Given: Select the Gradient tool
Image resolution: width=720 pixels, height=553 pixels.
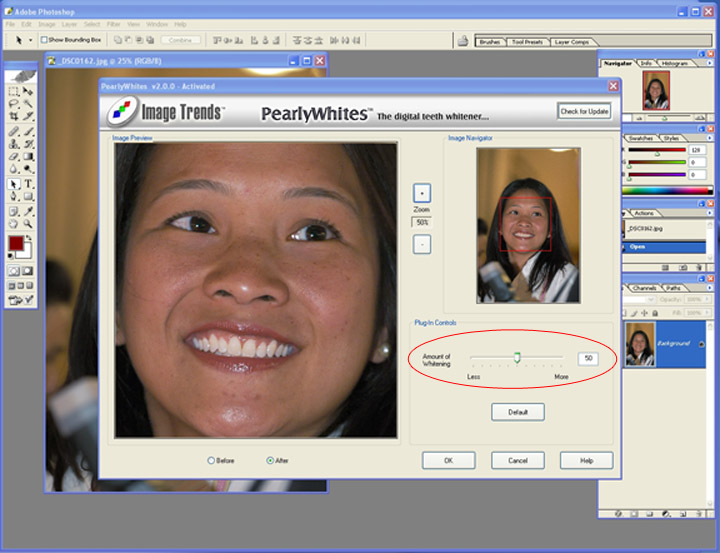Looking at the screenshot, I should (x=28, y=157).
